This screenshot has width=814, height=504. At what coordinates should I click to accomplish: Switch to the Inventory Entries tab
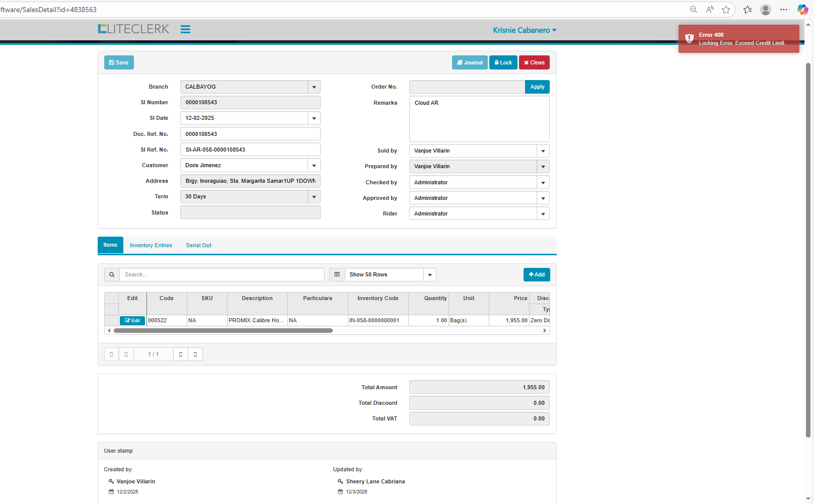pos(151,246)
